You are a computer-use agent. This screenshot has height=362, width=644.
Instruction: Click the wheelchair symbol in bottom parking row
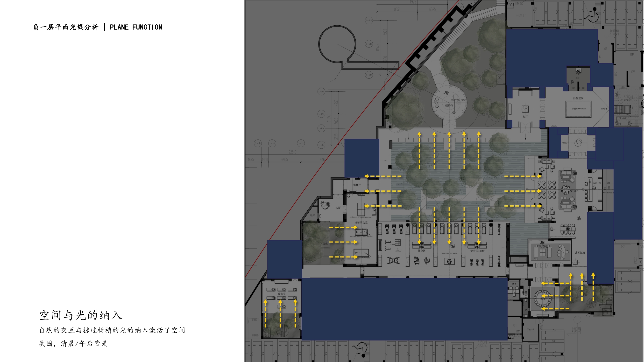click(x=361, y=349)
